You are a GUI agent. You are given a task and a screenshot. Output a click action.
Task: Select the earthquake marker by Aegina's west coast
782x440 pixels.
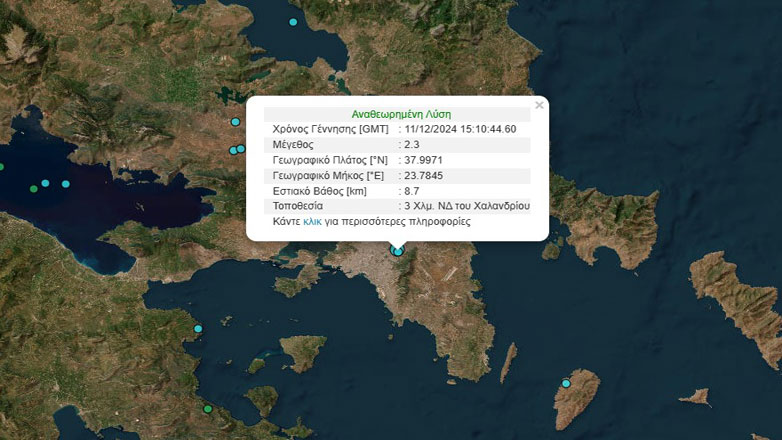coord(198,329)
